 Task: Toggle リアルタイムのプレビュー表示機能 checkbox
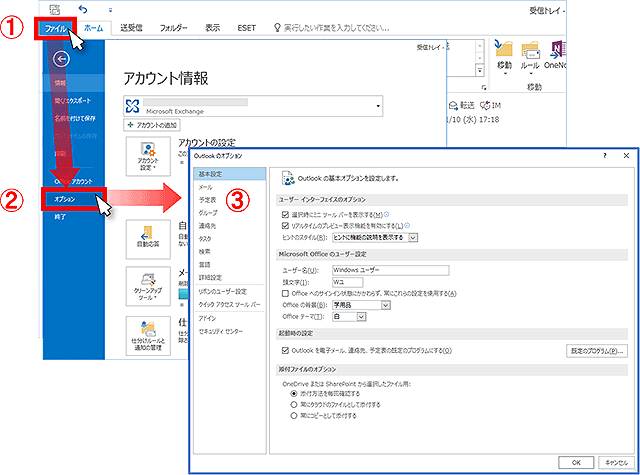click(287, 226)
